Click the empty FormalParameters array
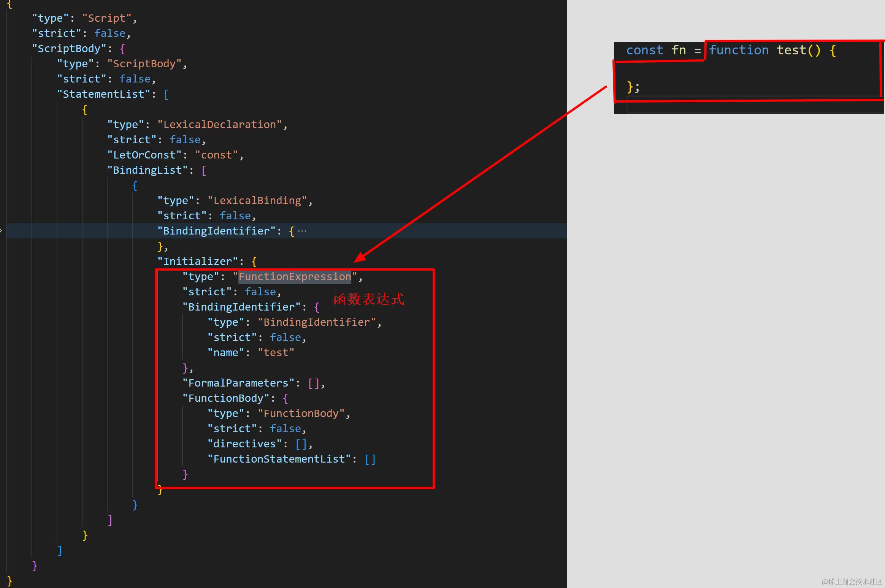Image resolution: width=885 pixels, height=588 pixels. [314, 383]
